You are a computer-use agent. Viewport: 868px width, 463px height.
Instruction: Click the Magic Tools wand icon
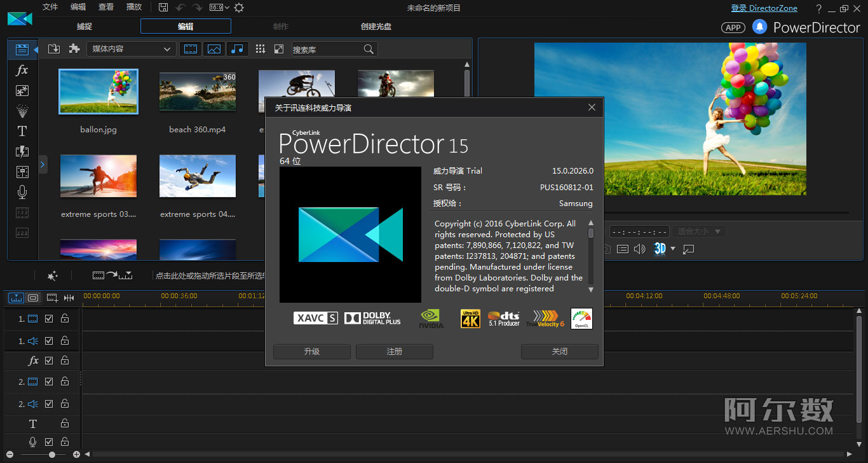point(53,275)
